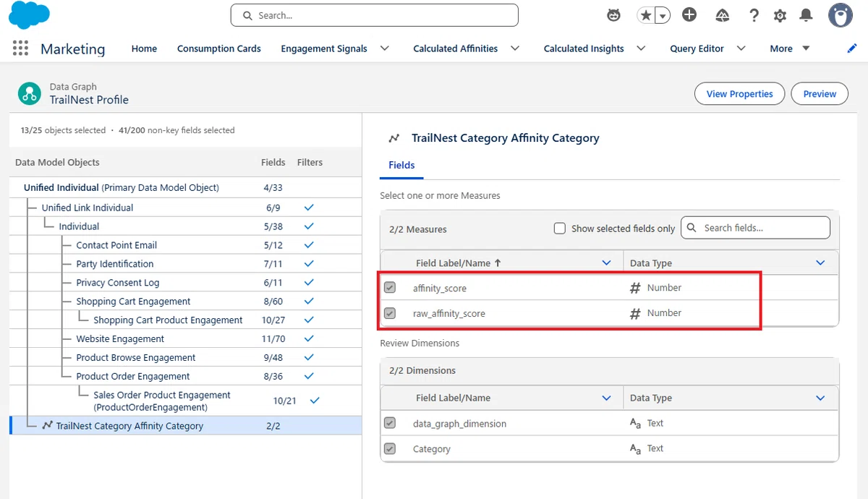Image resolution: width=868 pixels, height=499 pixels.
Task: Click the View Properties button
Action: (x=739, y=94)
